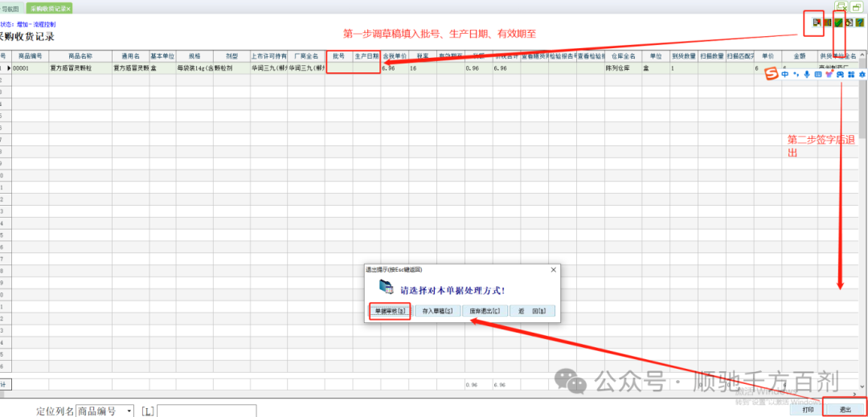Click the scroll-down arrow of table scrollbar

[862, 386]
